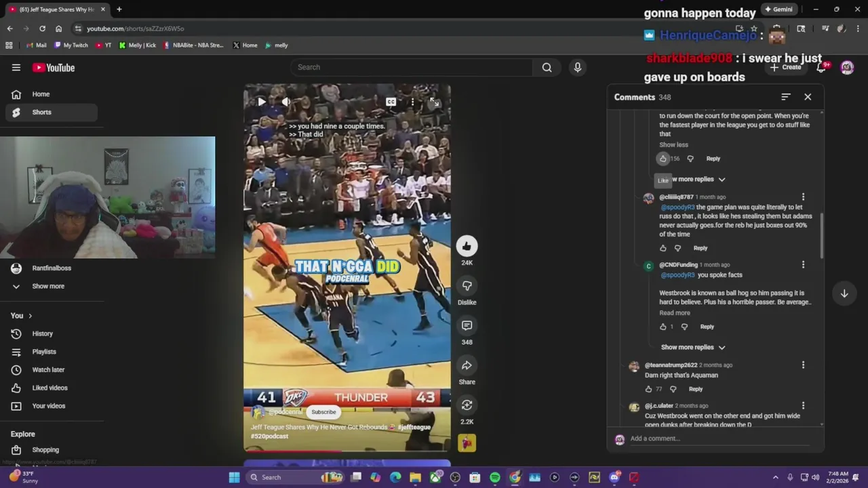Screen dimensions: 868x488
Task: Select Shorts in the YouTube sidebar
Action: 52,113
